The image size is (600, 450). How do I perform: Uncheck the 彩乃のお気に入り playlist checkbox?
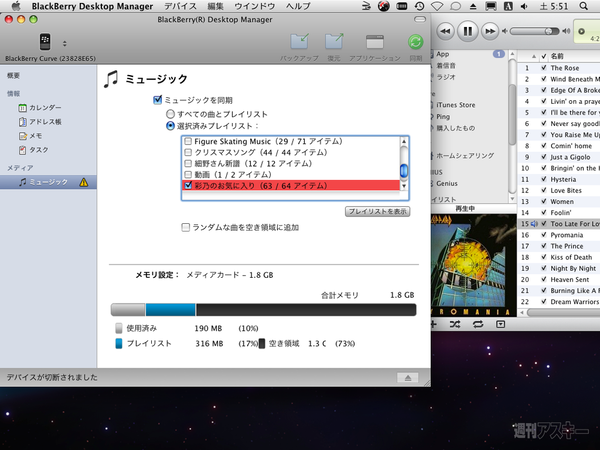point(188,186)
